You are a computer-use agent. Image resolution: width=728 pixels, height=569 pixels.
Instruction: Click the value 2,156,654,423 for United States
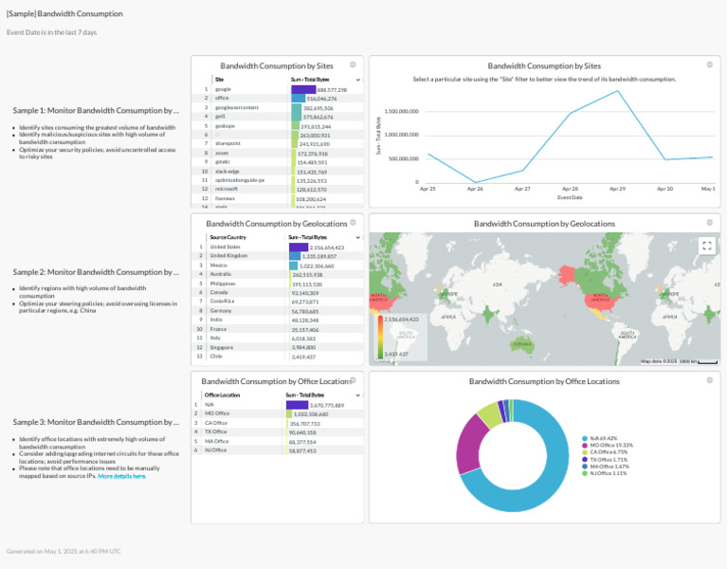pyautogui.click(x=327, y=248)
